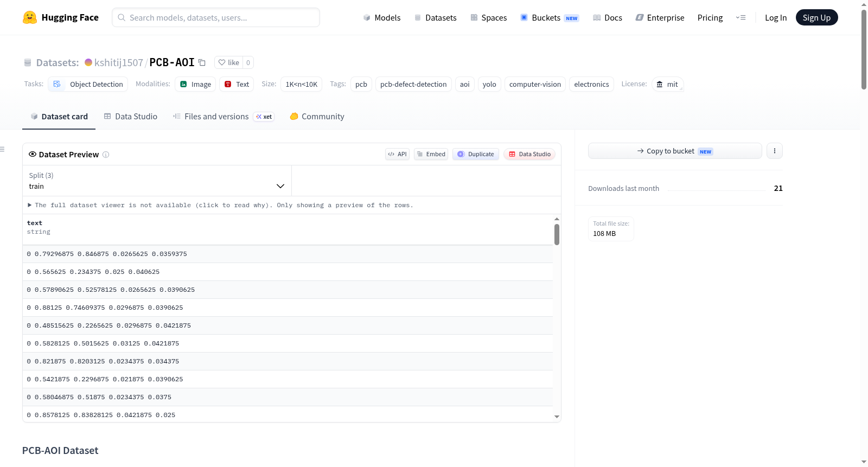Viewport: 868px width, 467px height.
Task: Select row starting 0 0.821875
Action: click(288, 361)
